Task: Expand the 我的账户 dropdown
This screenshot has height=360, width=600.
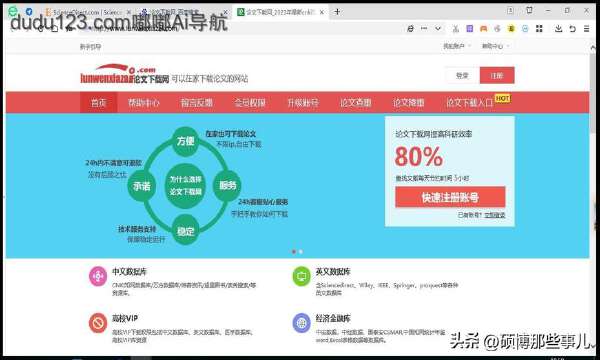Action: (x=457, y=46)
